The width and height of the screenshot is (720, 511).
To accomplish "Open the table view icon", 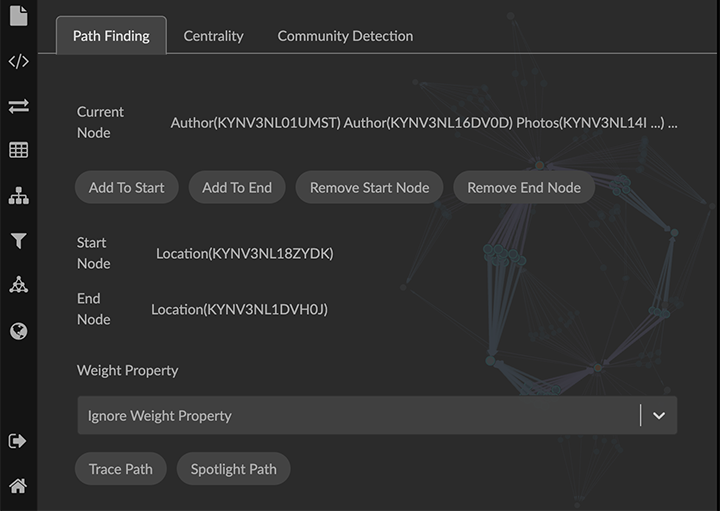I will pos(18,151).
